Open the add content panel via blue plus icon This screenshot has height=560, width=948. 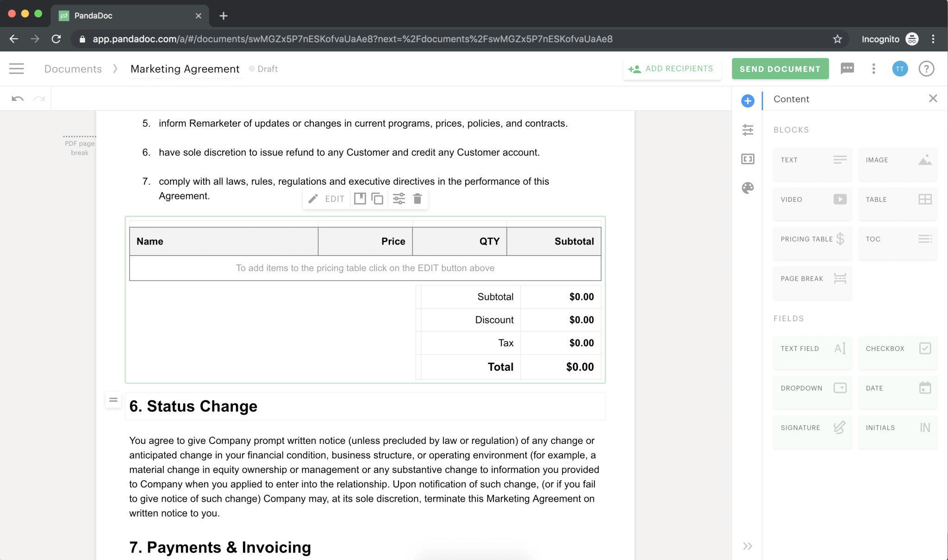coord(747,100)
